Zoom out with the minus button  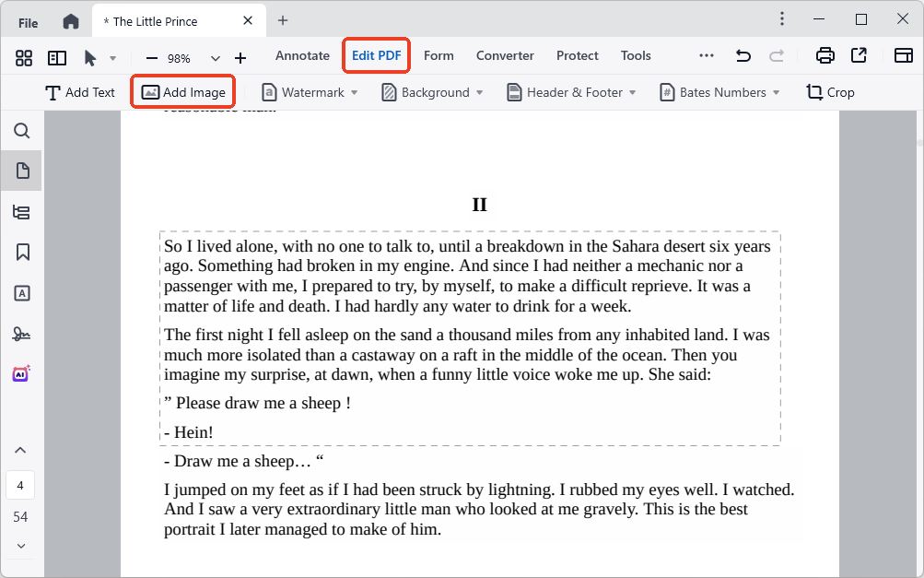[152, 58]
